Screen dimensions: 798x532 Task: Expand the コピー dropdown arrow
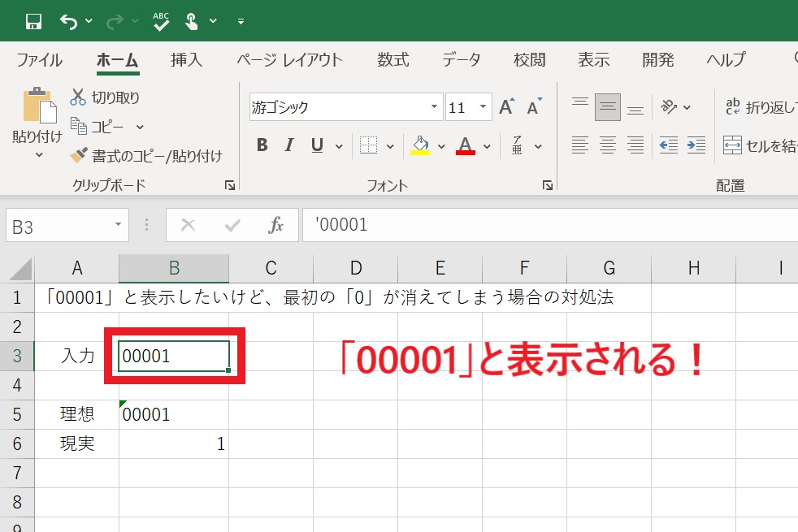[x=140, y=128]
